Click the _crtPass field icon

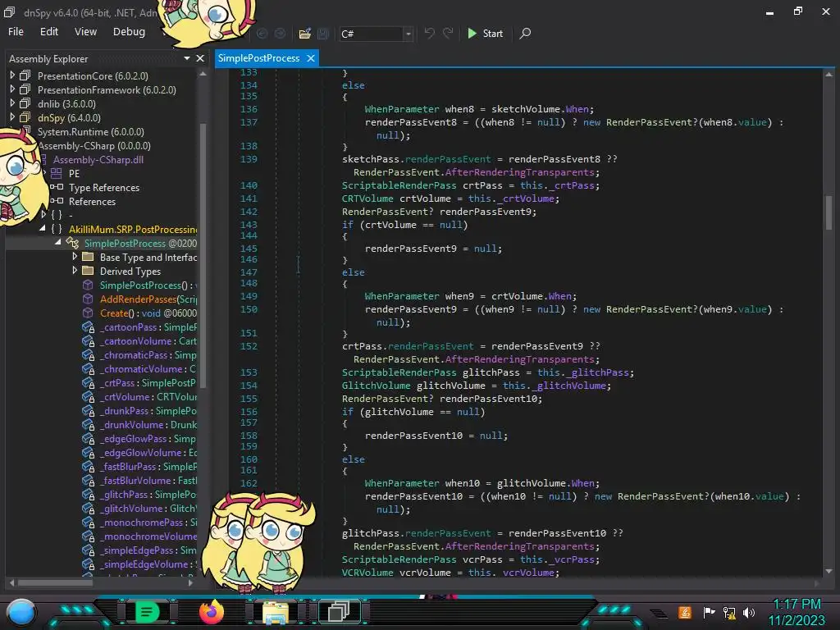[88, 382]
